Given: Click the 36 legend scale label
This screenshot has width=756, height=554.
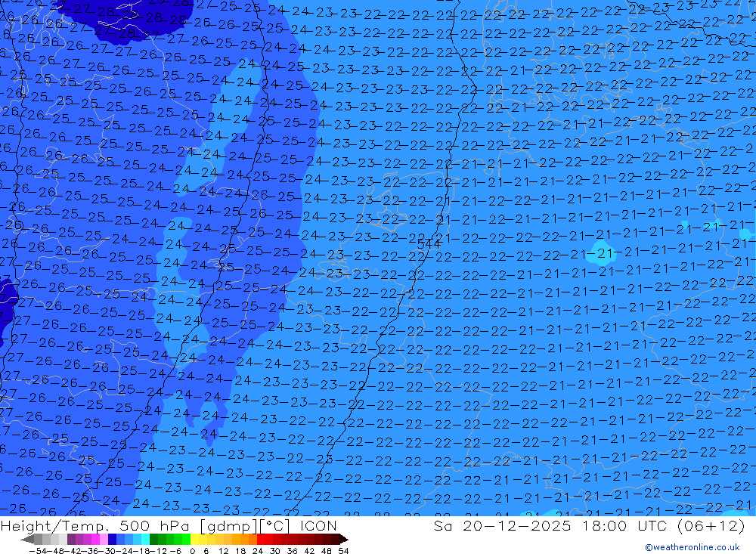Looking at the screenshot, I should [x=292, y=551].
